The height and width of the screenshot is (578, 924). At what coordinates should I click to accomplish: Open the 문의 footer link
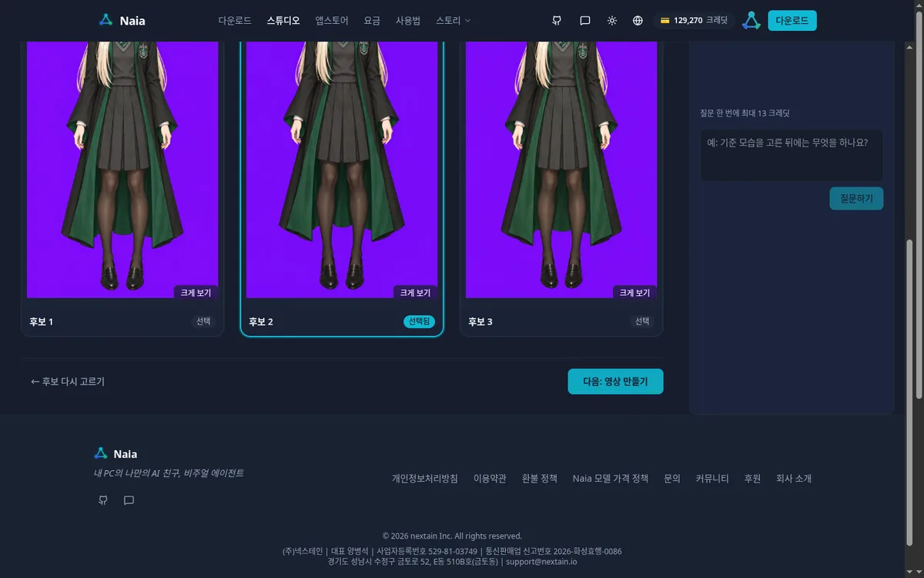tap(672, 479)
